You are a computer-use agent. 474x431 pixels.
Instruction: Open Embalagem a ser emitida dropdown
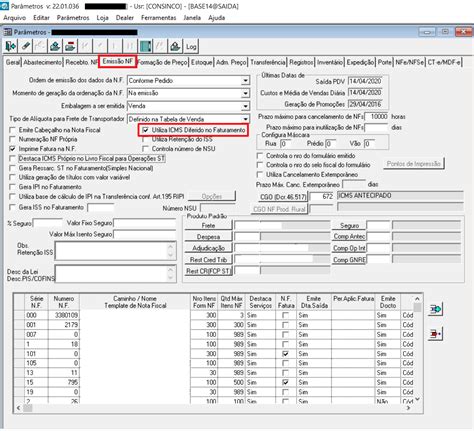(245, 106)
